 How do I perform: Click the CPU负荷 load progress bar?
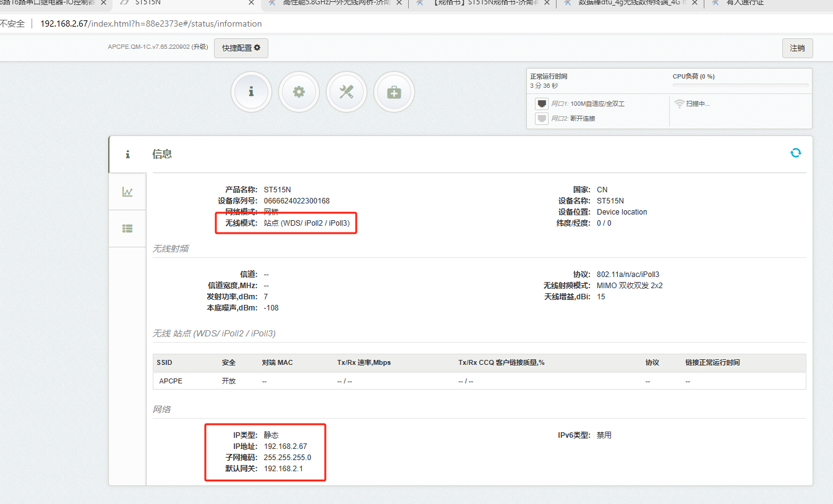(740, 85)
